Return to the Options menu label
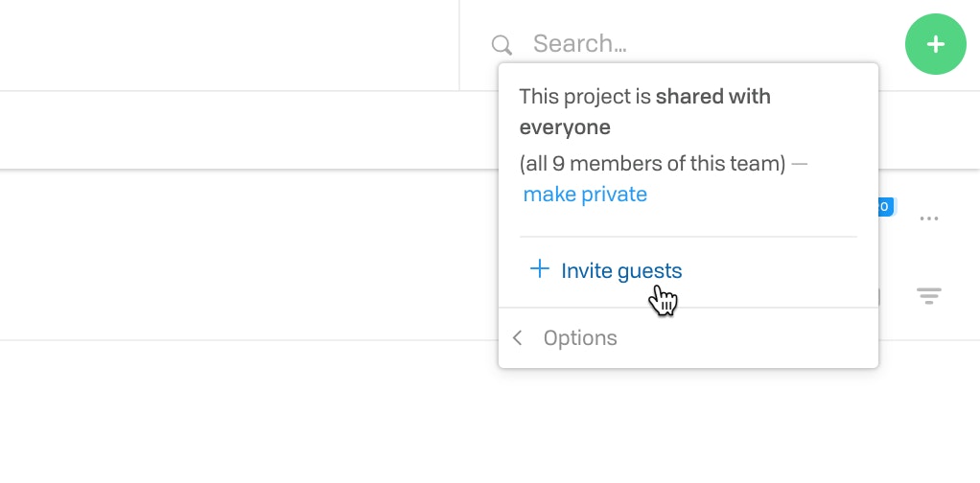 [x=580, y=338]
